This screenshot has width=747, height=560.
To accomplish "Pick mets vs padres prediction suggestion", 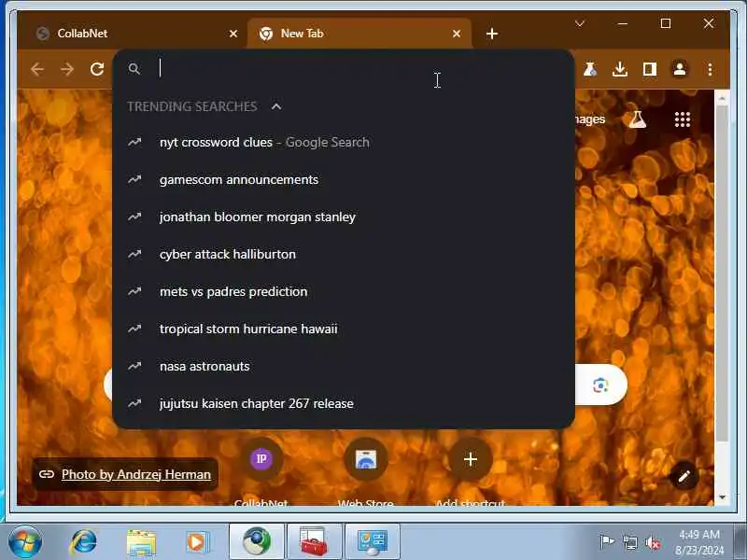I will tap(343, 291).
